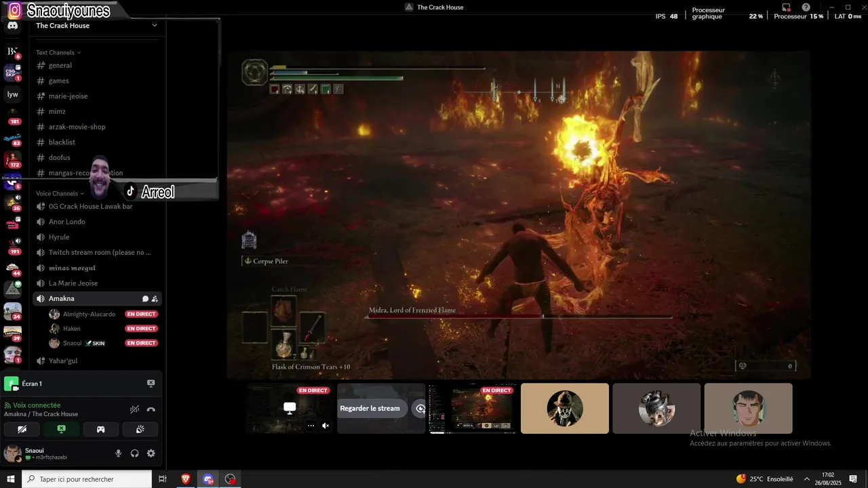Select the live Elden Ring stream thumbnail

pos(473,408)
